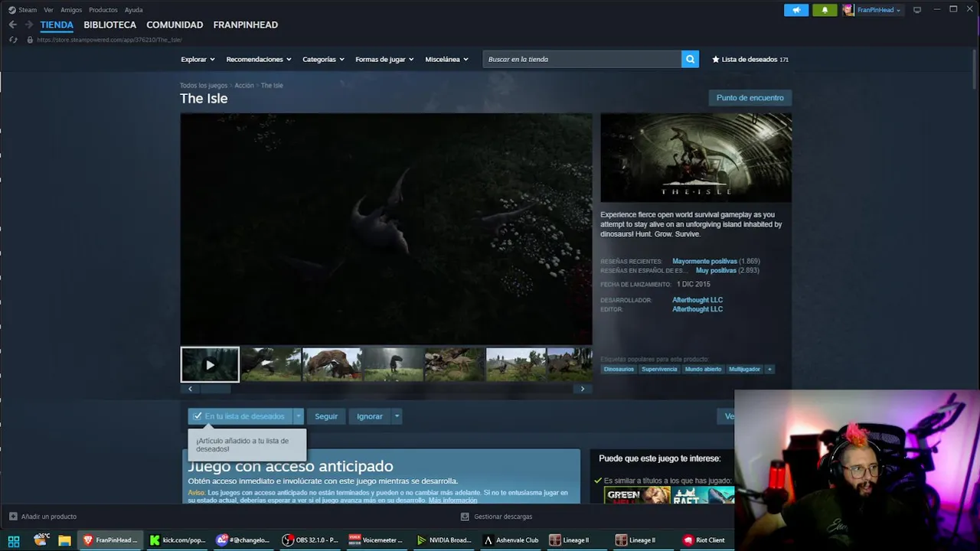Select the Multijugador tag
The height and width of the screenshot is (551, 980).
(x=744, y=369)
